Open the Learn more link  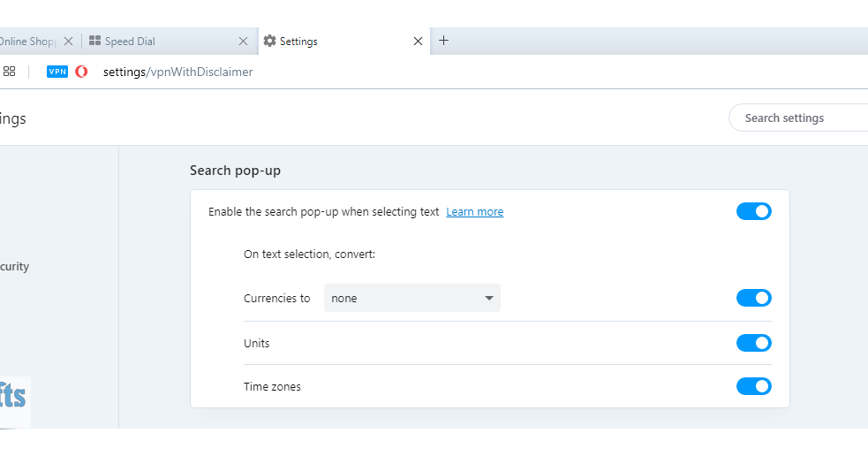[x=474, y=212]
